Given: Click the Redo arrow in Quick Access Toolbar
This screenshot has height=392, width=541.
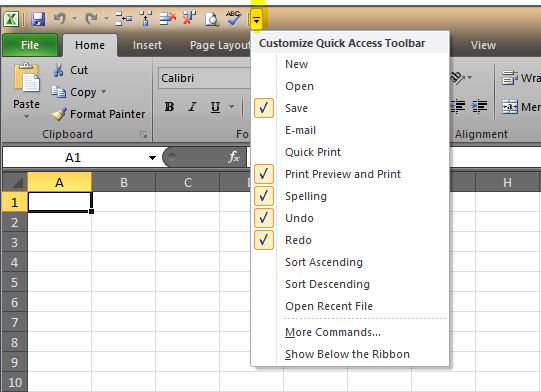Looking at the screenshot, I should 91,18.
